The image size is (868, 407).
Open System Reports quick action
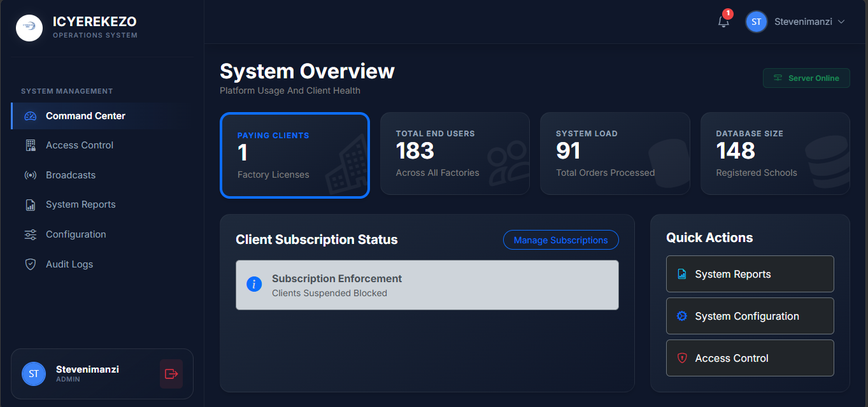(750, 274)
